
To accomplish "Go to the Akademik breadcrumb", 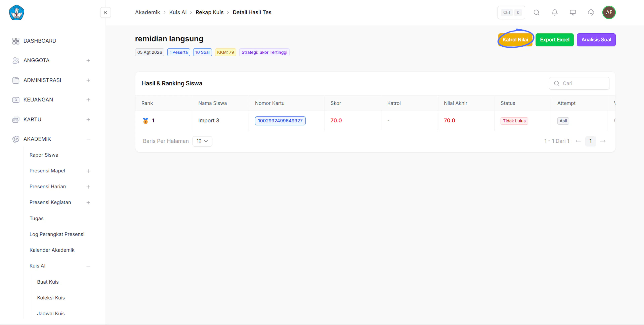I will pyautogui.click(x=148, y=13).
